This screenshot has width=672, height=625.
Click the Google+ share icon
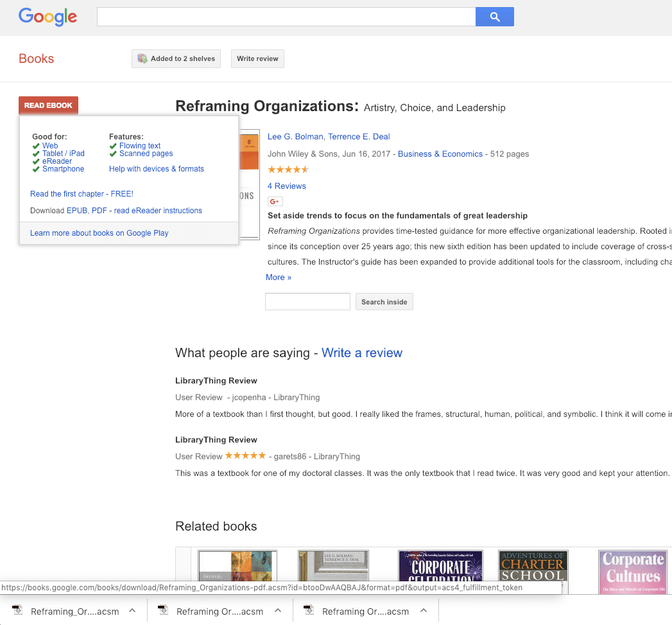coord(275,201)
